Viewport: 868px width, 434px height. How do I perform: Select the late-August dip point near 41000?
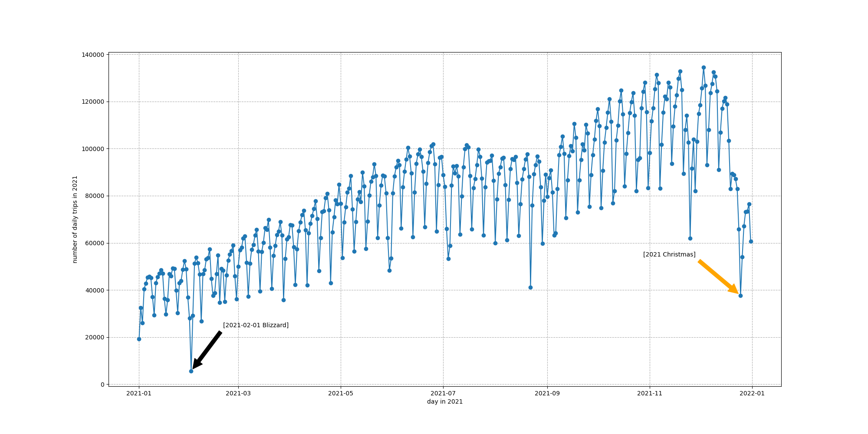(530, 287)
